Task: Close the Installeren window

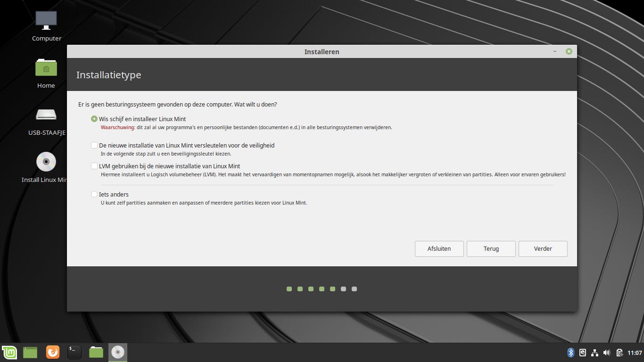Action: (569, 51)
